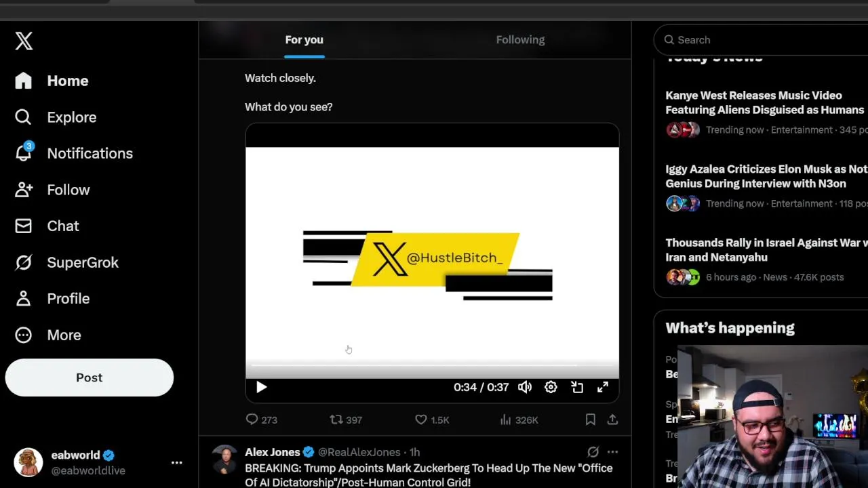Open eabworld account options (three dots)
Viewport: 868px width, 488px height.
[x=176, y=462]
